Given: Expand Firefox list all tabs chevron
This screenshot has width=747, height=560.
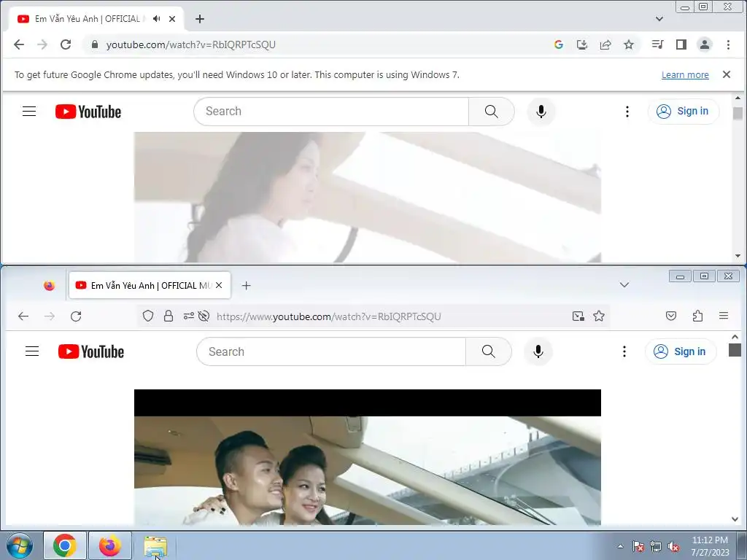Looking at the screenshot, I should (624, 285).
